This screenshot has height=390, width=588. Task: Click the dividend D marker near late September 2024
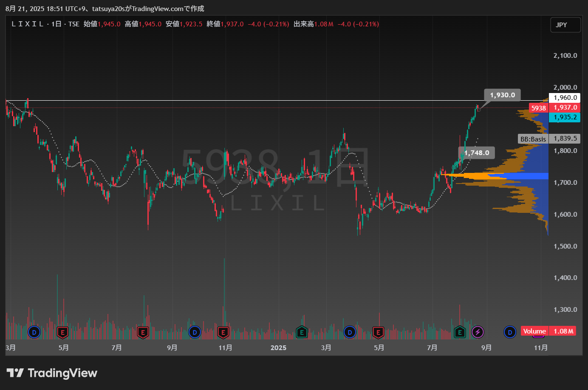tap(195, 332)
